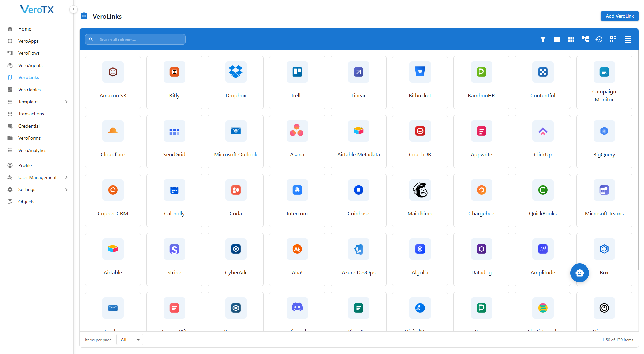Open the Campaign Monitor connector icon
The height and width of the screenshot is (354, 644).
[604, 72]
